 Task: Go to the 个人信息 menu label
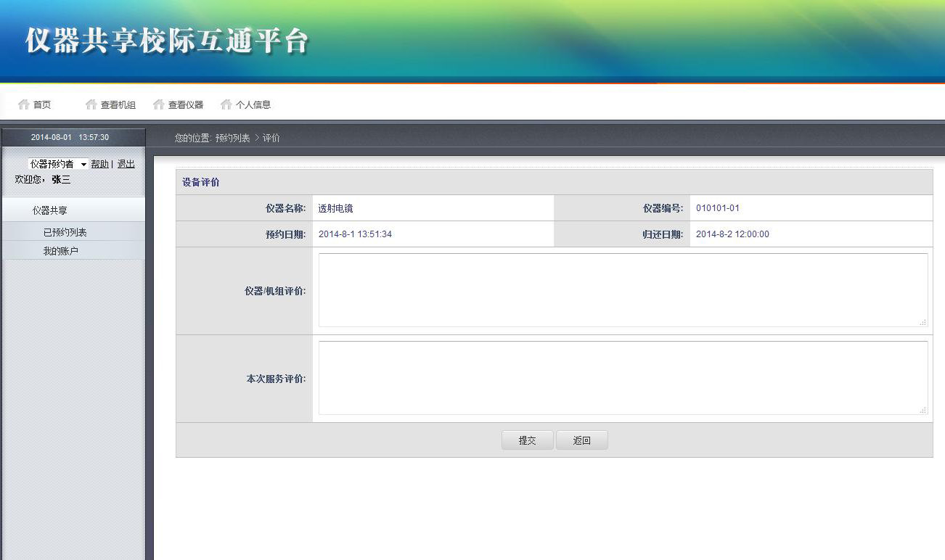(x=253, y=104)
